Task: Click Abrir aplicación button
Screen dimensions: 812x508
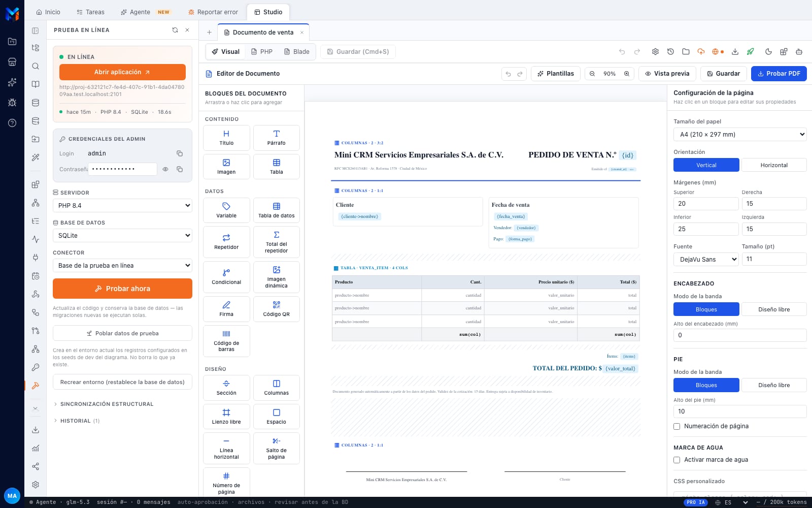Action: pyautogui.click(x=122, y=72)
